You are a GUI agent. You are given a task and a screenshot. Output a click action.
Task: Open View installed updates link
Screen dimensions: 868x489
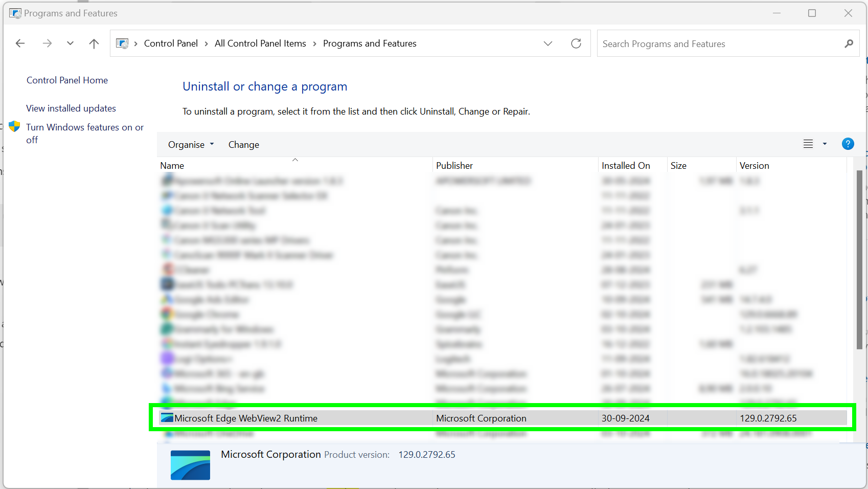(x=71, y=108)
